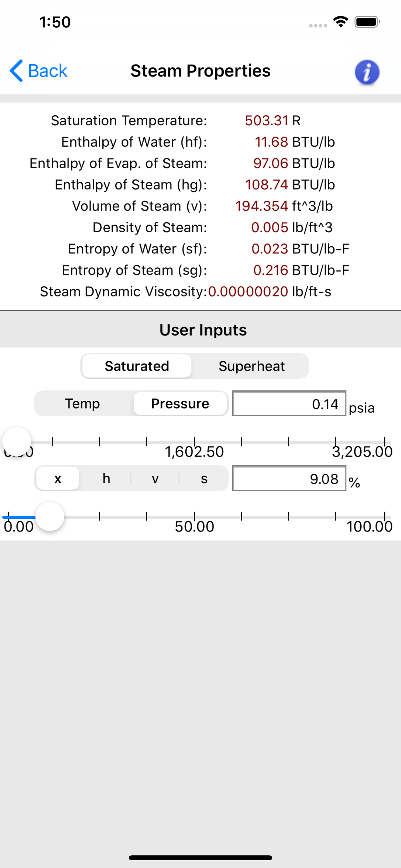Choose Pressure as the input type
This screenshot has height=868, width=401.
coord(180,403)
